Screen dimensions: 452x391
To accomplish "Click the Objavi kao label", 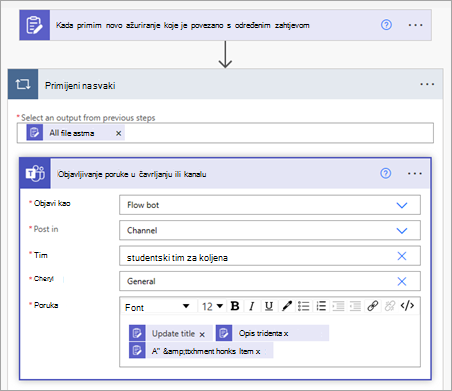I will [x=52, y=203].
